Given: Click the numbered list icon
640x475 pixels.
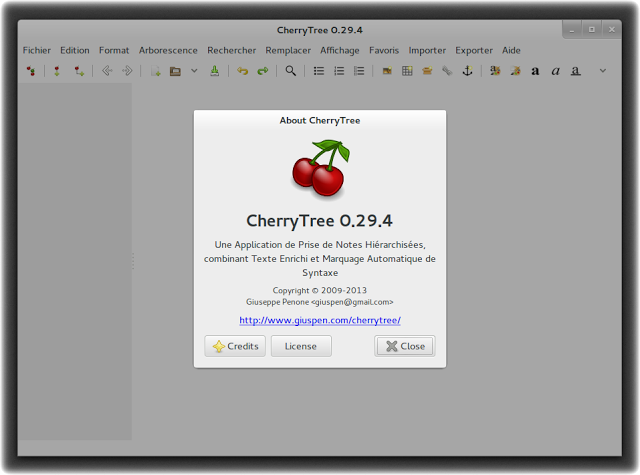Looking at the screenshot, I should [x=339, y=71].
